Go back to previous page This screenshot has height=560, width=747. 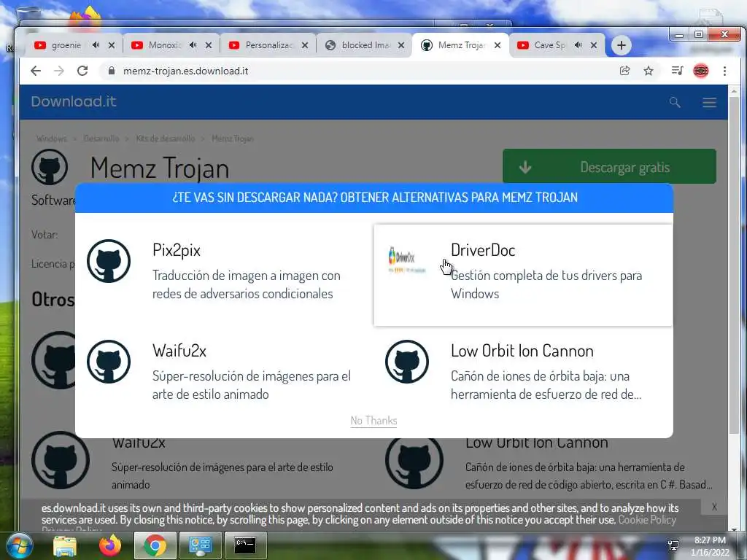(x=36, y=71)
